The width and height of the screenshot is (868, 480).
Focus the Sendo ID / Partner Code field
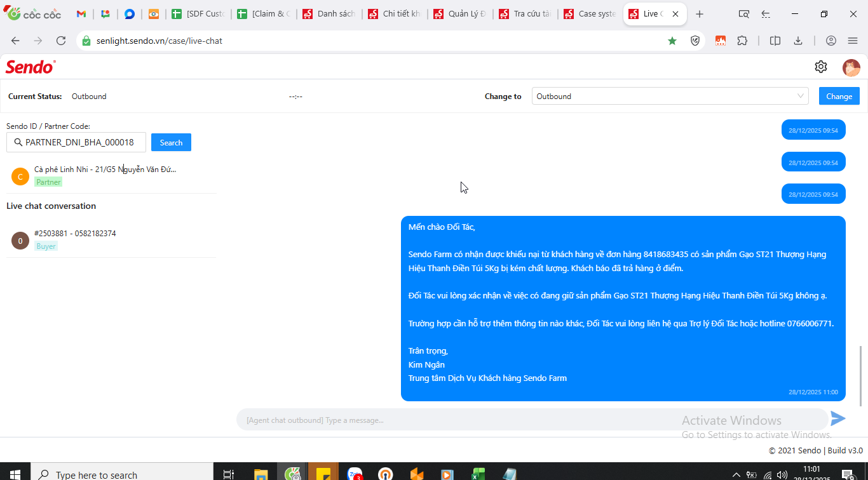[76, 142]
